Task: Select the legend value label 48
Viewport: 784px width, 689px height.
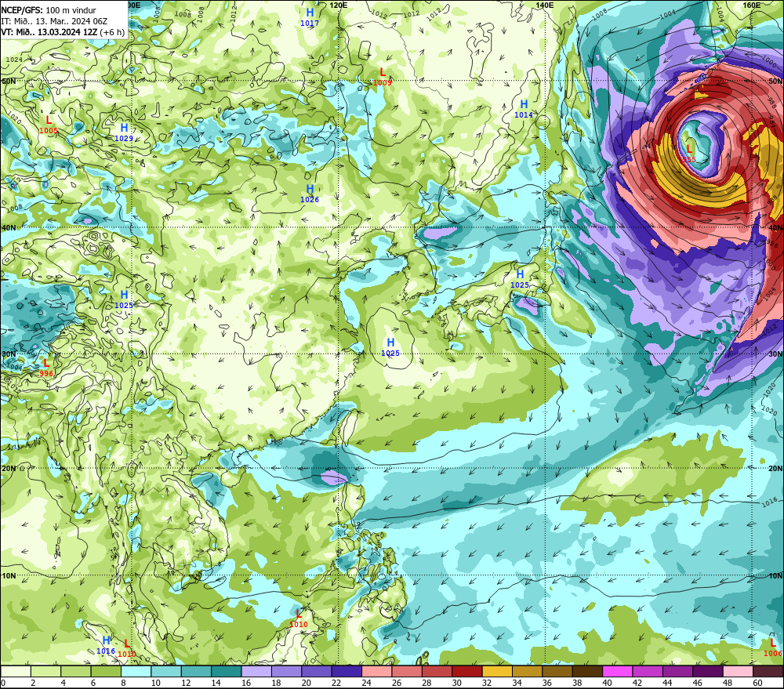Action: pyautogui.click(x=728, y=683)
